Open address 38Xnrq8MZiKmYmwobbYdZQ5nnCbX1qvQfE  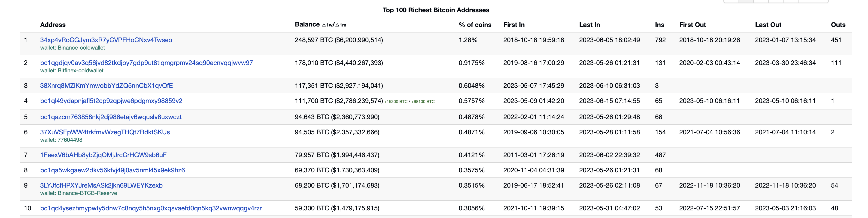[106, 86]
